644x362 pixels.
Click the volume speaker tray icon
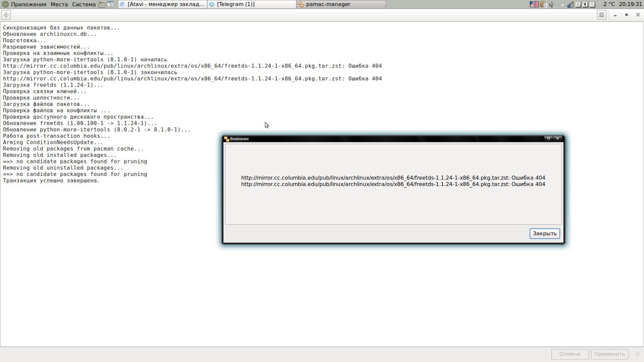coord(551,5)
